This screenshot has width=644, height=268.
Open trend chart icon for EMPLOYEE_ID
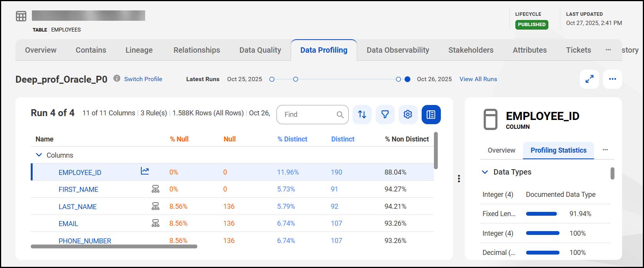(145, 171)
